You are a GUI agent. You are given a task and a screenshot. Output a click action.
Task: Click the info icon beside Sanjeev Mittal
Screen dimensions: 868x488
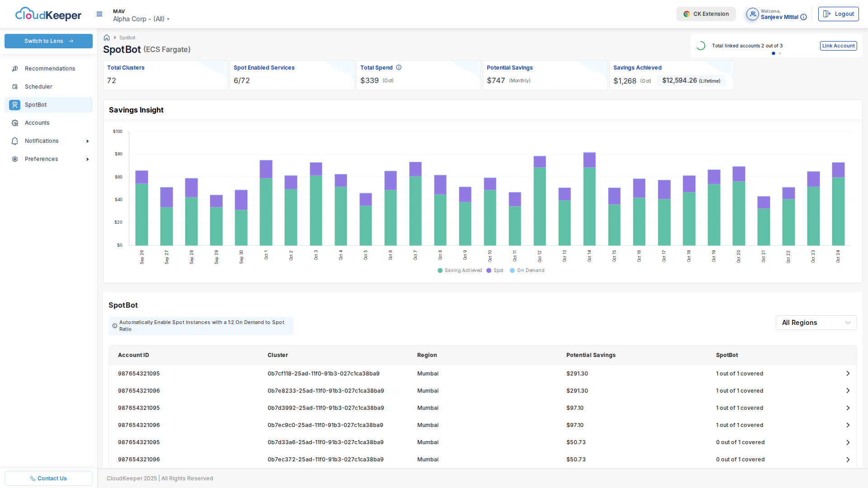[803, 18]
